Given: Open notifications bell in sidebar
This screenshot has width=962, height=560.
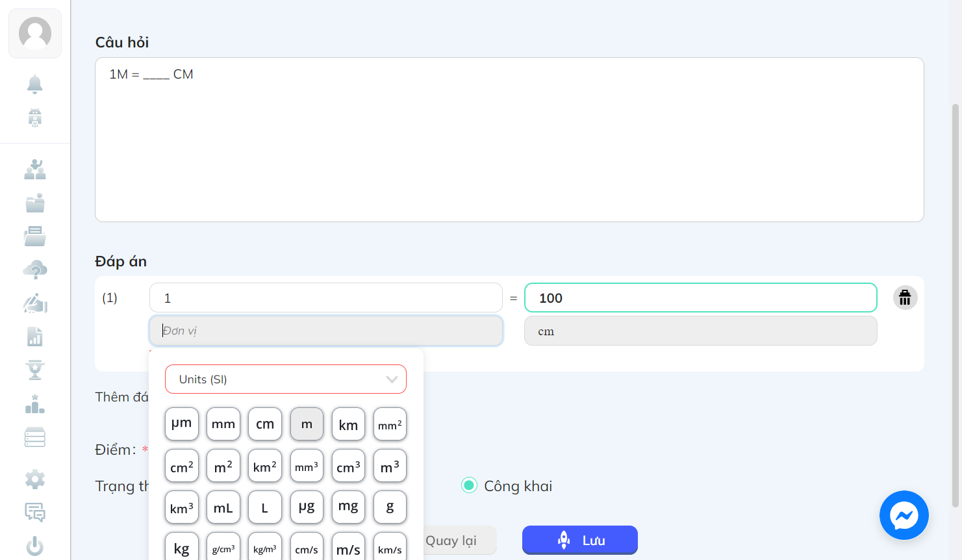Looking at the screenshot, I should pos(35,84).
